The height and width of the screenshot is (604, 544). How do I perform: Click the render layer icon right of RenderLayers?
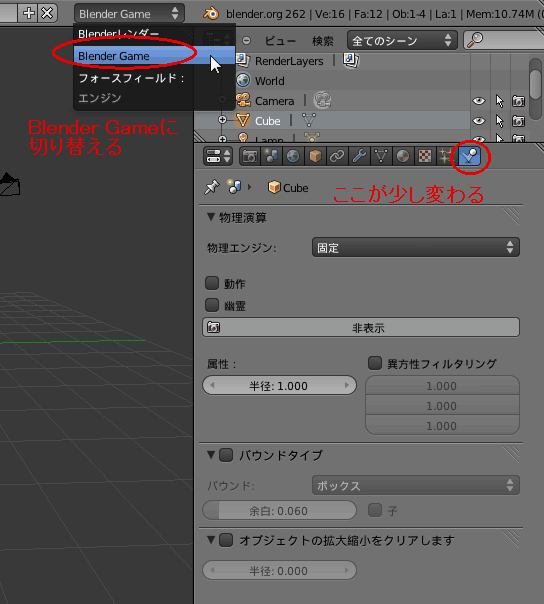click(x=351, y=60)
